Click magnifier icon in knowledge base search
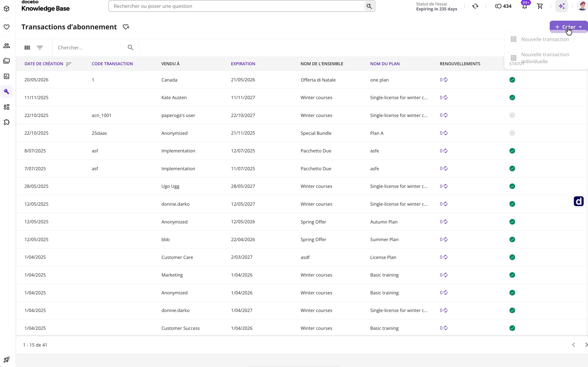This screenshot has width=588, height=367. (x=369, y=6)
